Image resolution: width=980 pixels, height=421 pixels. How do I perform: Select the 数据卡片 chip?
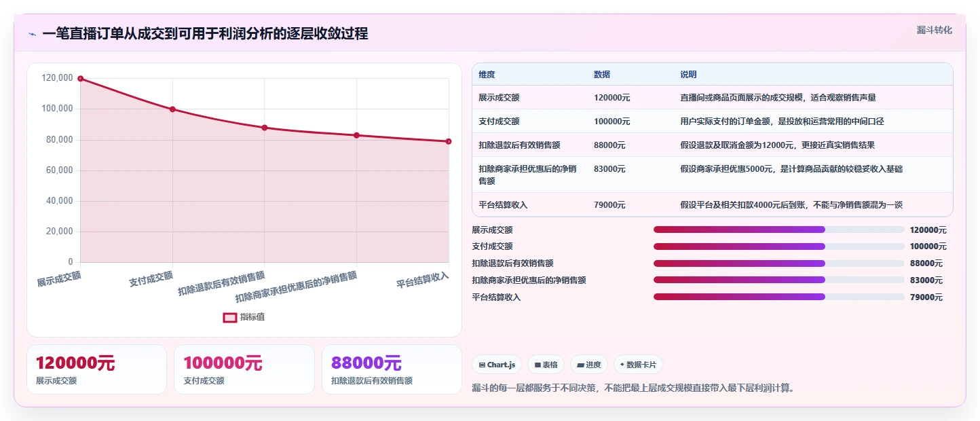(639, 365)
